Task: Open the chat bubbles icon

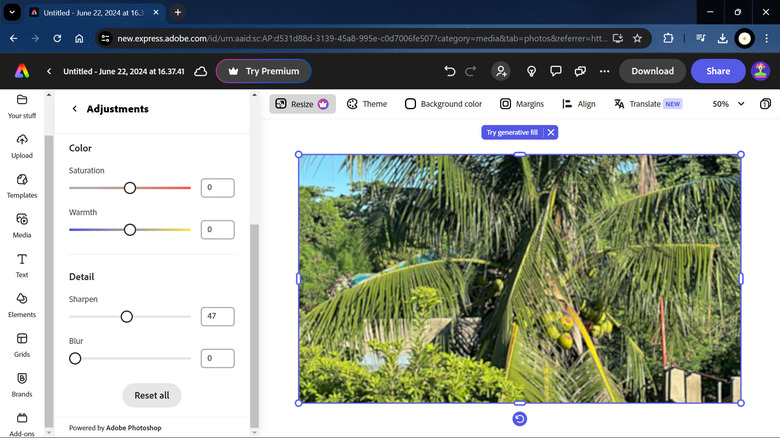Action: click(580, 71)
